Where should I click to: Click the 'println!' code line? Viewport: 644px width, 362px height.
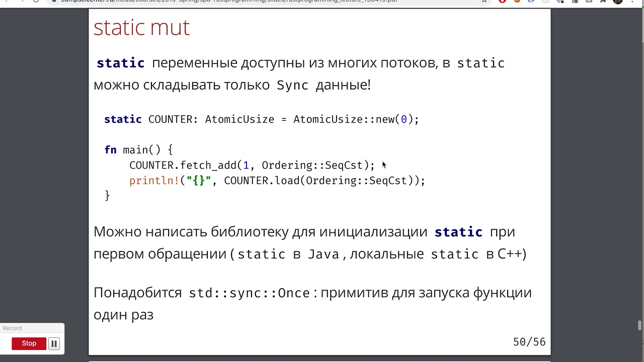(x=277, y=180)
